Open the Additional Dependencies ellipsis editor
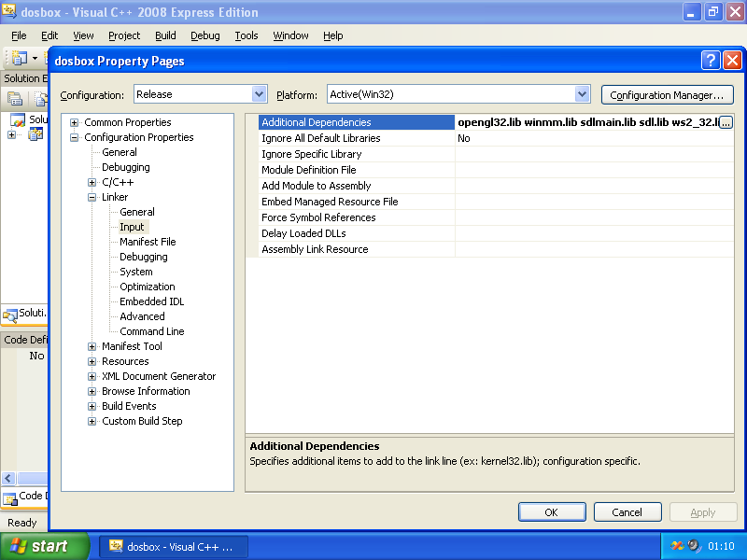This screenshot has width=747, height=560. [726, 122]
